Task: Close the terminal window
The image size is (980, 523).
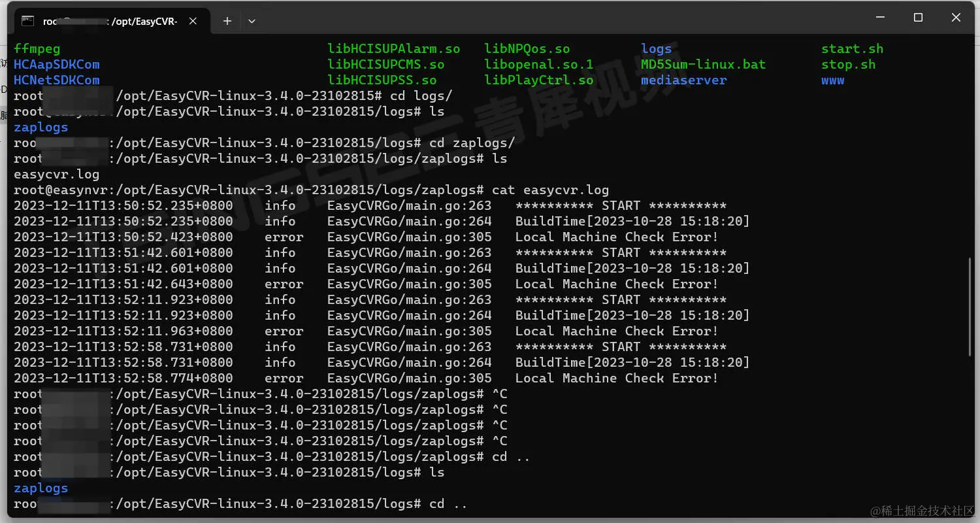Action: (956, 18)
